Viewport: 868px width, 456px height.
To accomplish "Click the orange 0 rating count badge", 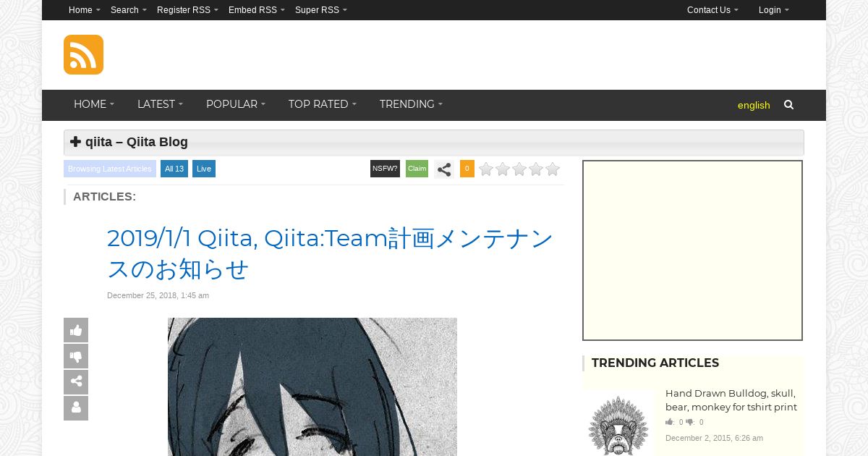I will pyautogui.click(x=467, y=169).
